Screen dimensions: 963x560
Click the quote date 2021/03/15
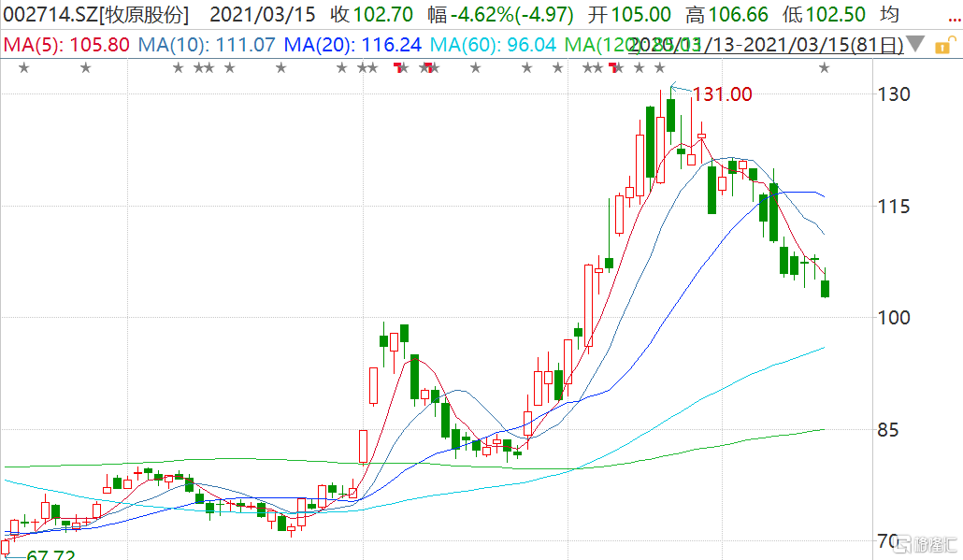(262, 15)
